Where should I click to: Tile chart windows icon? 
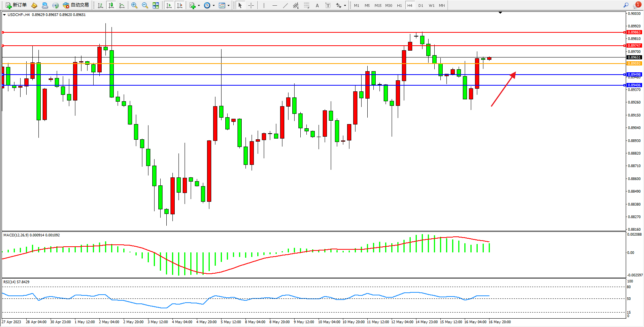[x=156, y=5]
